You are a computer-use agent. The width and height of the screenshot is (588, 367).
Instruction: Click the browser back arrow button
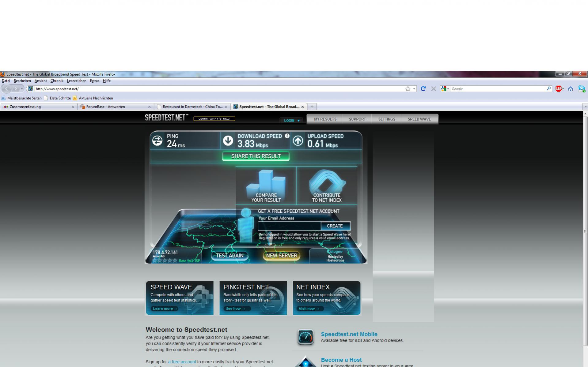click(7, 89)
